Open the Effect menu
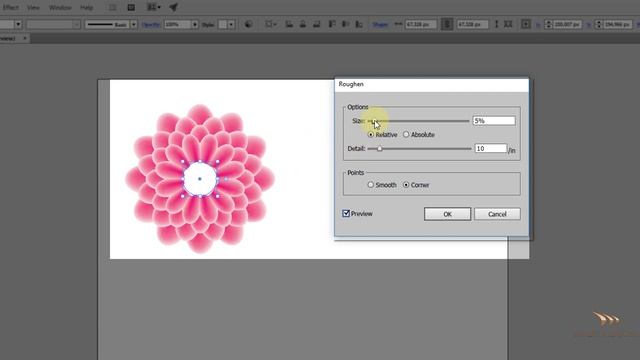This screenshot has height=360, width=640. pos(11,7)
